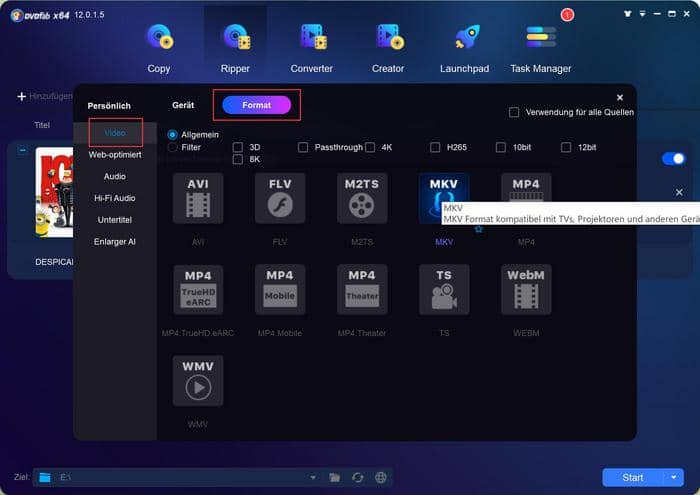This screenshot has height=495, width=700.
Task: Enable the 12bit checkbox
Action: [566, 147]
